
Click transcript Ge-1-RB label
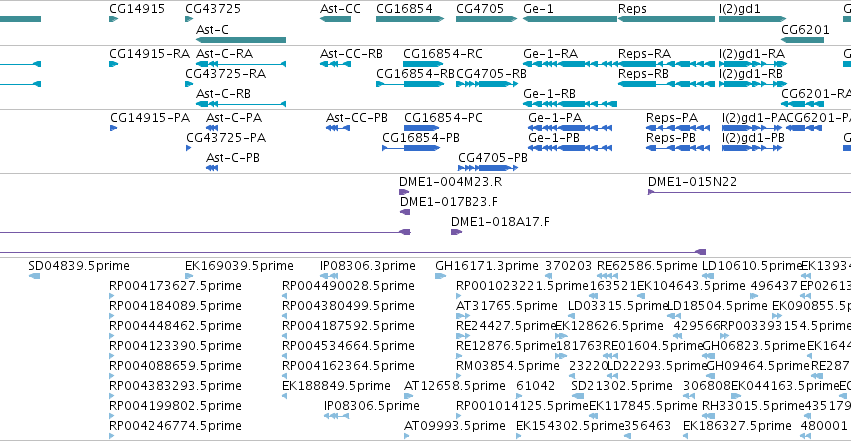[549, 94]
